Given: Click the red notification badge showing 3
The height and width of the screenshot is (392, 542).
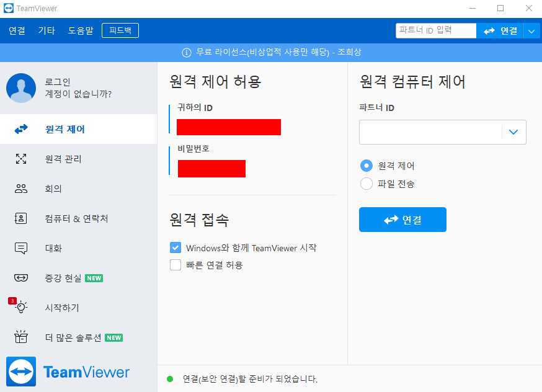Looking at the screenshot, I should pos(12,301).
